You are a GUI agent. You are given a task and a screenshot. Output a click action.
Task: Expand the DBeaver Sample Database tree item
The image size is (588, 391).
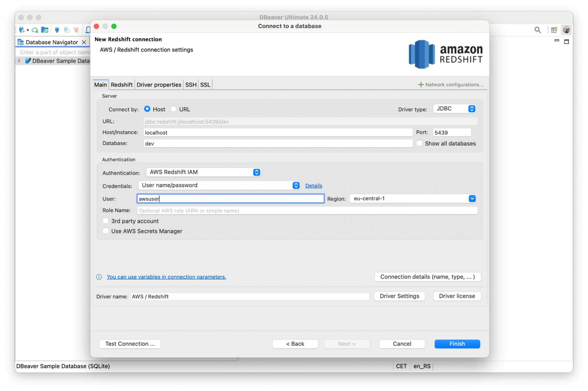tap(19, 61)
